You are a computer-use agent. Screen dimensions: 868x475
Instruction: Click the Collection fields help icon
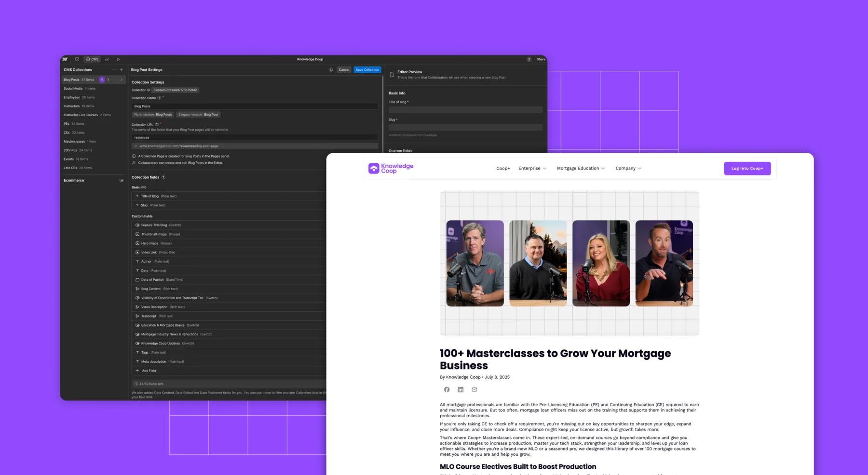(163, 177)
